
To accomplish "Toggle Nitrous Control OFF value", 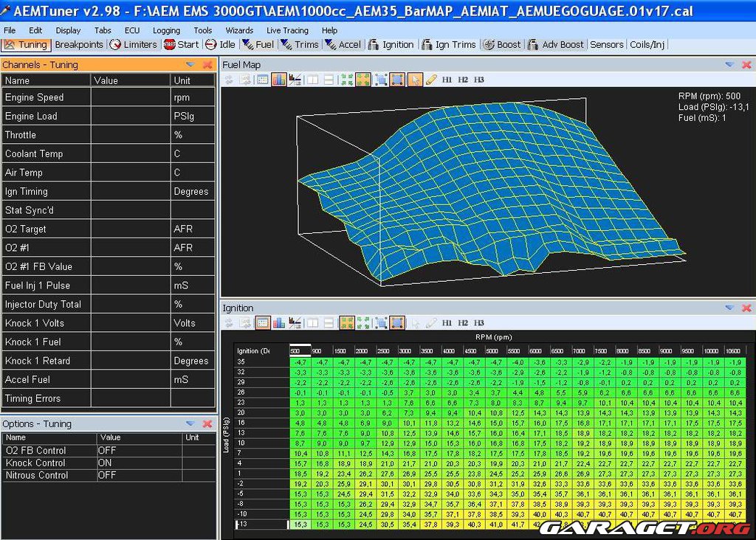I will click(x=140, y=475).
